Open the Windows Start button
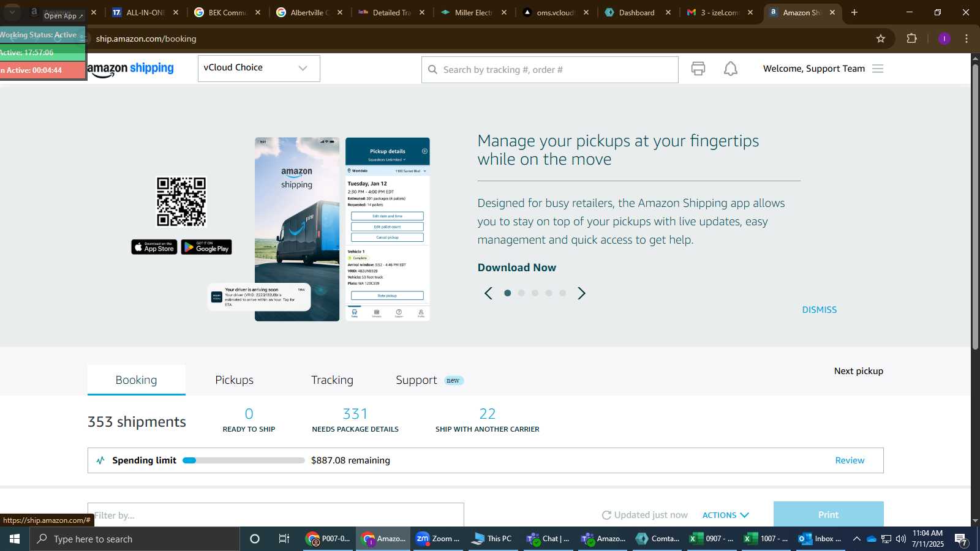The height and width of the screenshot is (551, 980). pos(15,539)
